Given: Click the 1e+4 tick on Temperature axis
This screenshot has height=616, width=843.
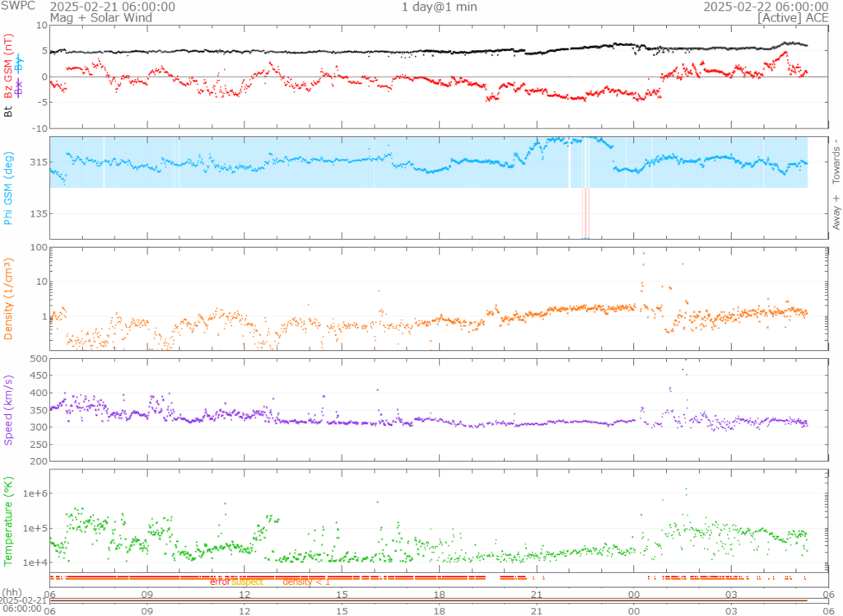Looking at the screenshot, I should (35, 562).
